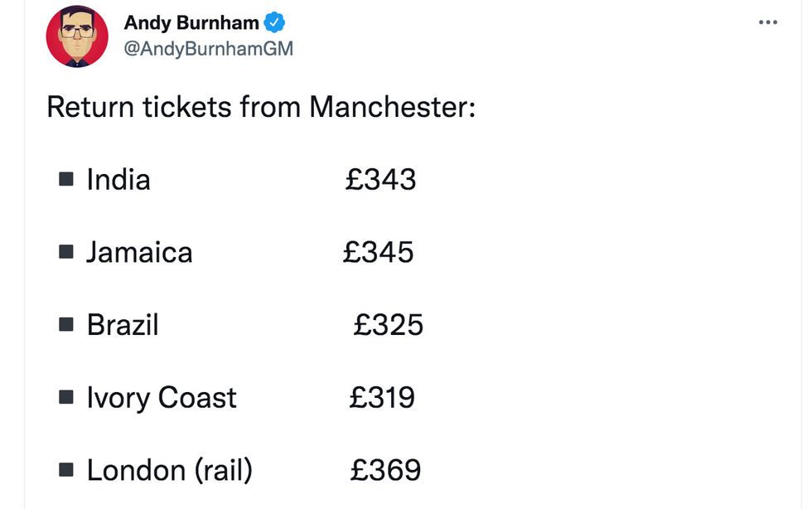Click the square bullet beside London (rail)
812x509 pixels.
tap(66, 470)
